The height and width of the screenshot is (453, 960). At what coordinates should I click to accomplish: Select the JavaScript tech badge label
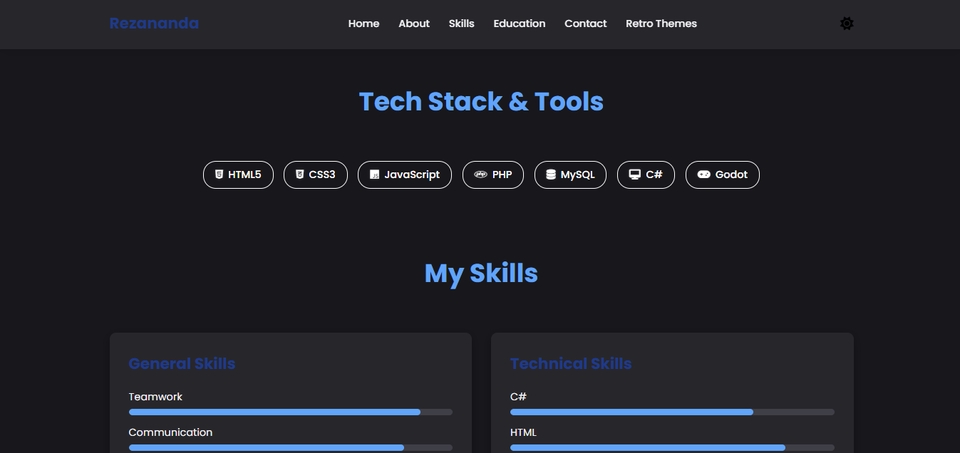point(412,174)
